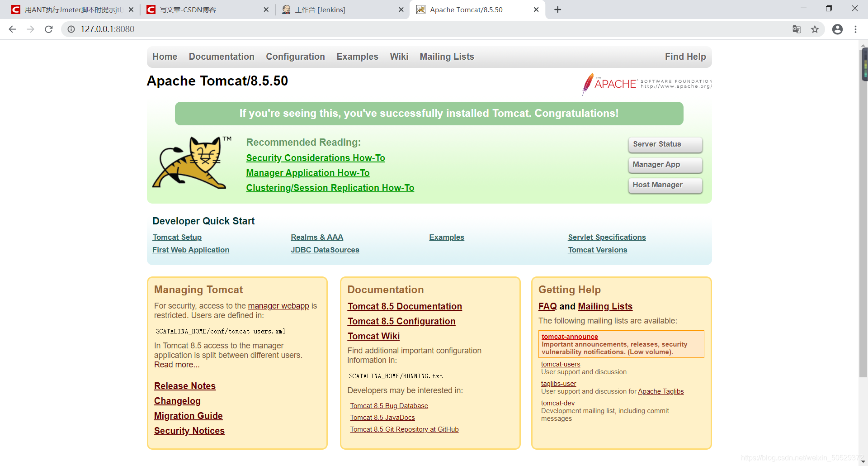
Task: Click the Read more... link
Action: pyautogui.click(x=177, y=365)
